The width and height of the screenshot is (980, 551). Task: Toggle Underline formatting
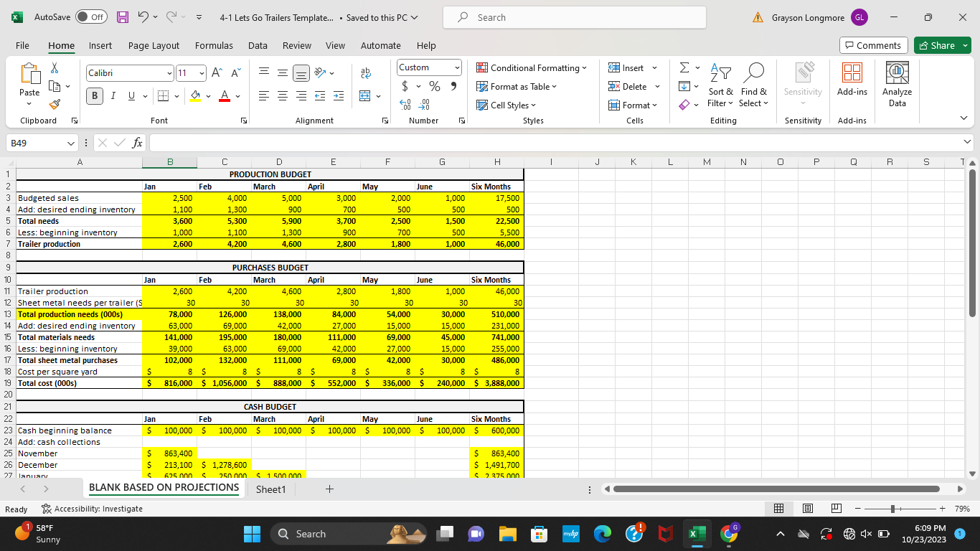(x=131, y=95)
